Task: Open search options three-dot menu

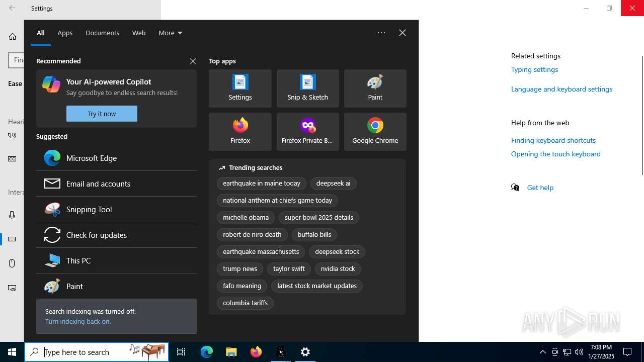Action: [381, 33]
